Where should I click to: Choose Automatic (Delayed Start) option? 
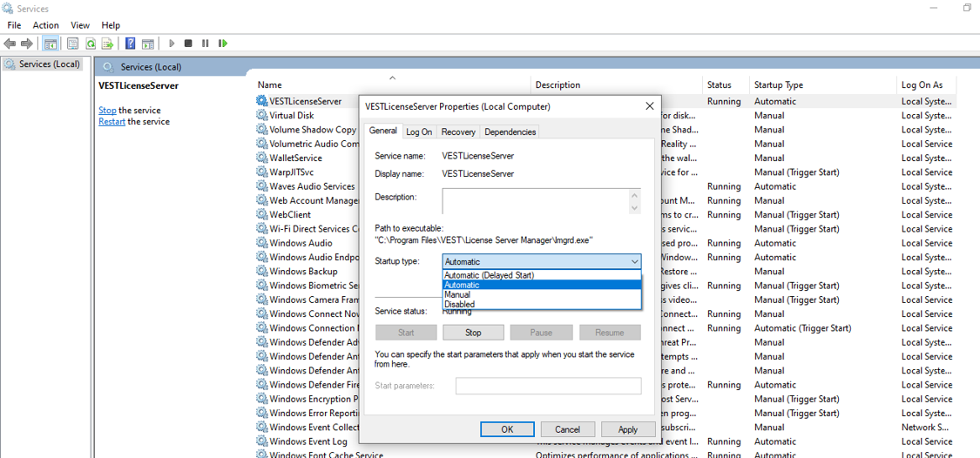542,275
